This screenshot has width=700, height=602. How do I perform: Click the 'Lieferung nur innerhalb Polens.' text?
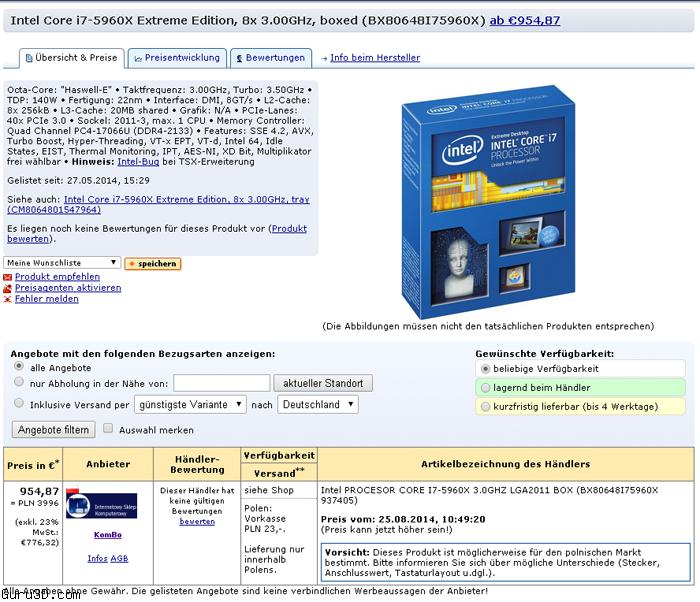tap(274, 560)
